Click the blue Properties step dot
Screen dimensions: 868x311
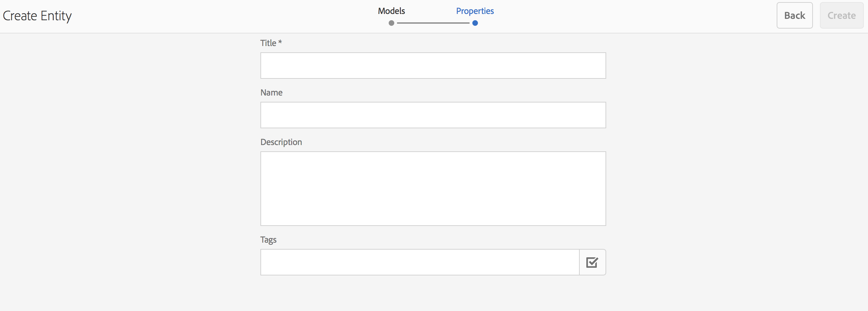475,23
